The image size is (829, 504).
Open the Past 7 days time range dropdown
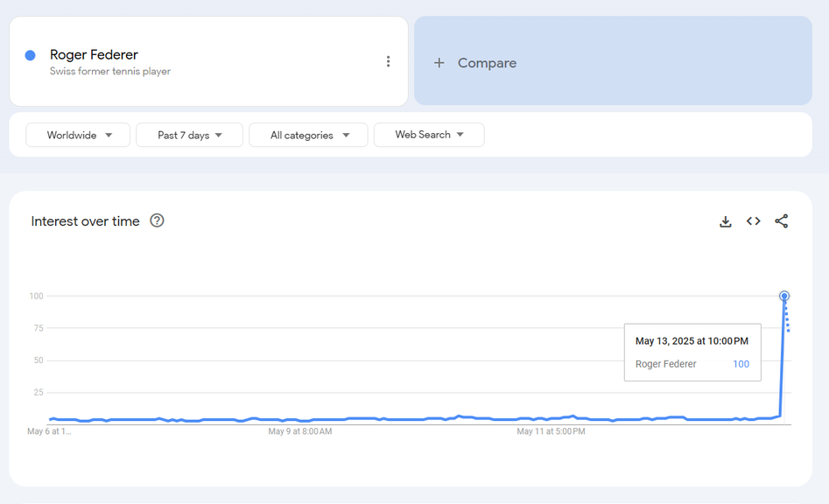pyautogui.click(x=189, y=136)
